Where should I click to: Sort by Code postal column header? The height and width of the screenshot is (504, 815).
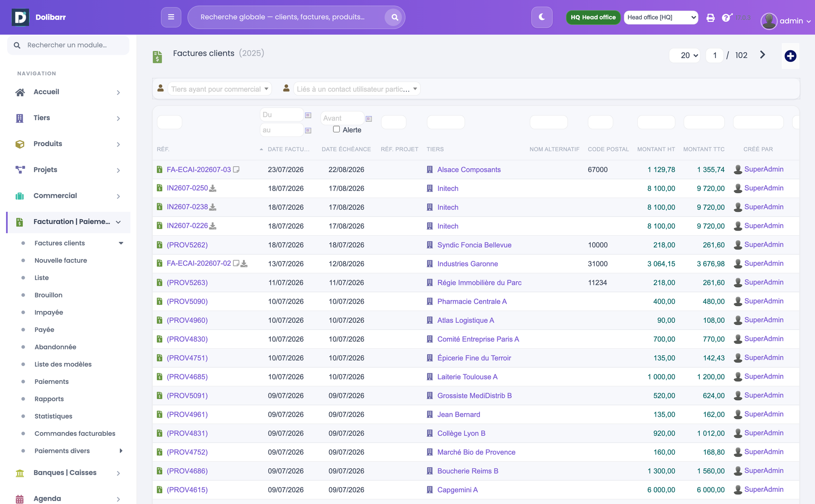pos(608,149)
